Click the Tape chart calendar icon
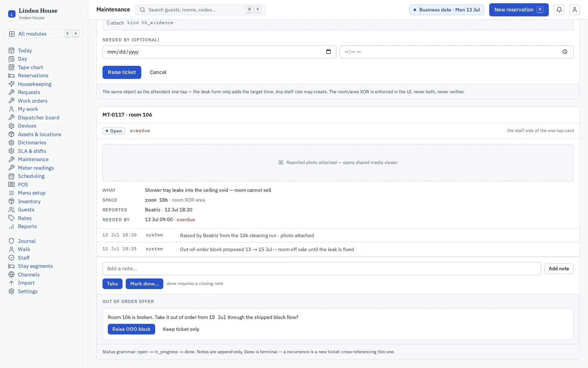This screenshot has height=368, width=588. click(11, 67)
